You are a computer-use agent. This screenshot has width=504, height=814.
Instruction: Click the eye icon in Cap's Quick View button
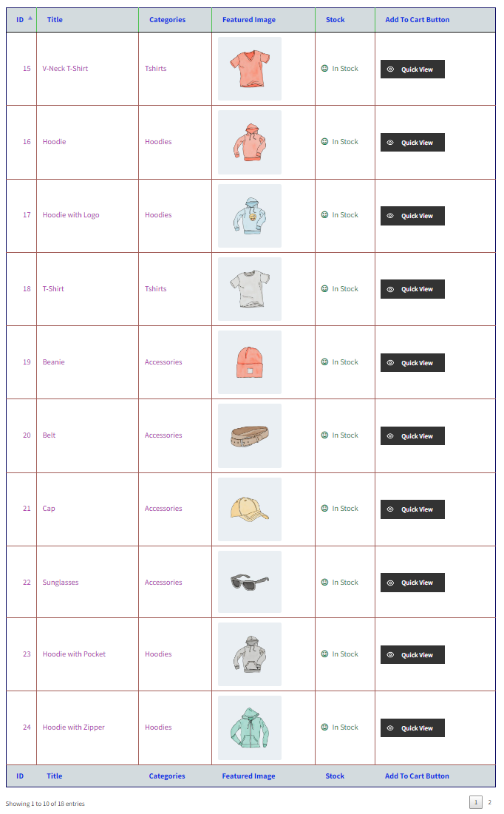390,509
